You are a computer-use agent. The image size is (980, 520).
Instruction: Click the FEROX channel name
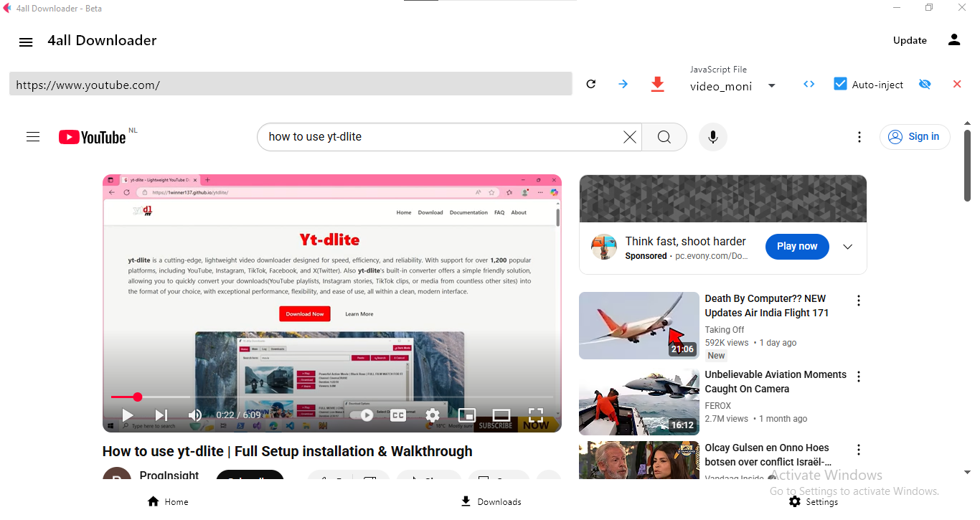click(718, 406)
